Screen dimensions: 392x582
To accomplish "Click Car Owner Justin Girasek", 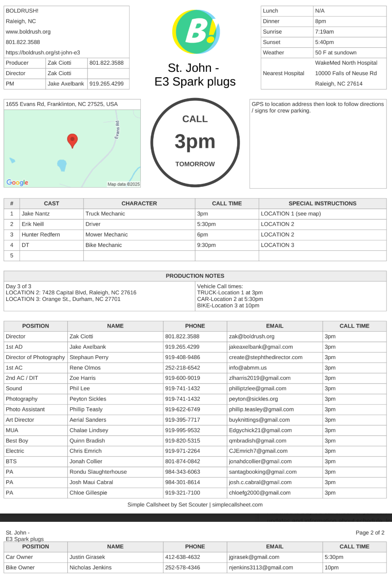I will (87, 557).
